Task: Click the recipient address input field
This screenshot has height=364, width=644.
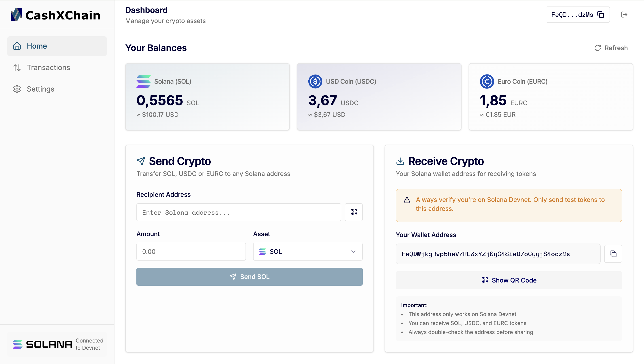Action: [x=238, y=212]
